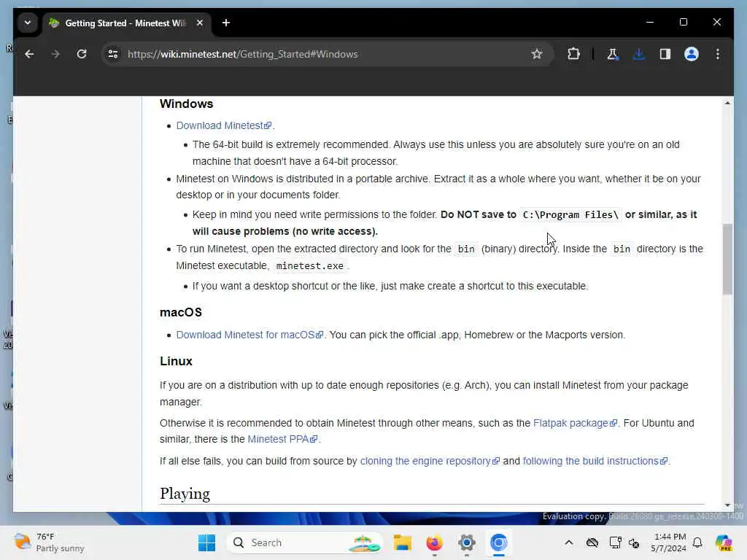Image resolution: width=747 pixels, height=560 pixels.
Task: Open the profile avatar menu
Action: (692, 54)
